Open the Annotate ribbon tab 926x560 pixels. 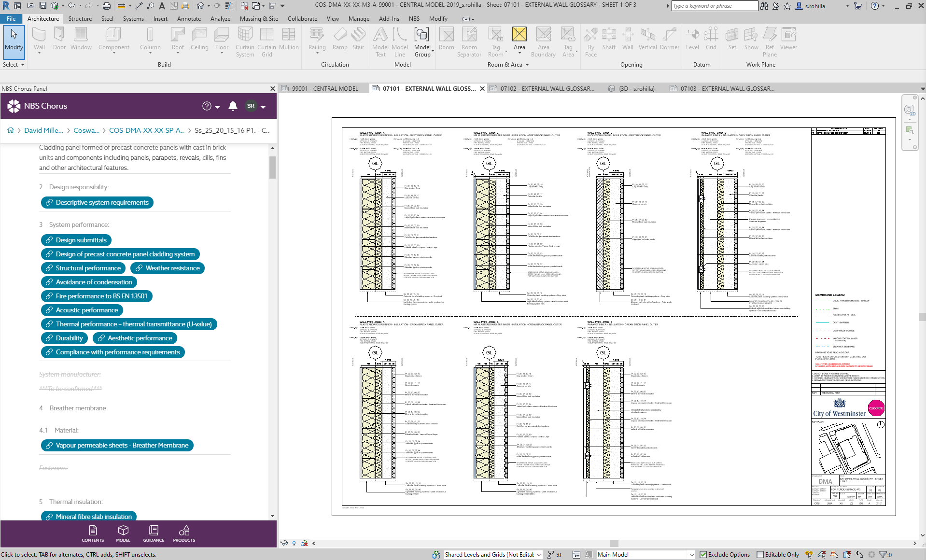pyautogui.click(x=189, y=19)
